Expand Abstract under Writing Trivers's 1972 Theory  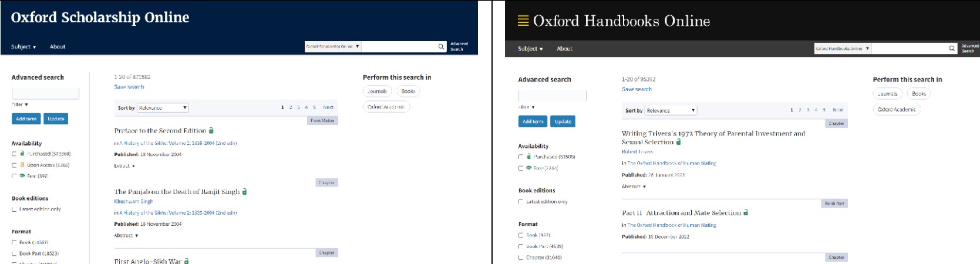click(634, 187)
